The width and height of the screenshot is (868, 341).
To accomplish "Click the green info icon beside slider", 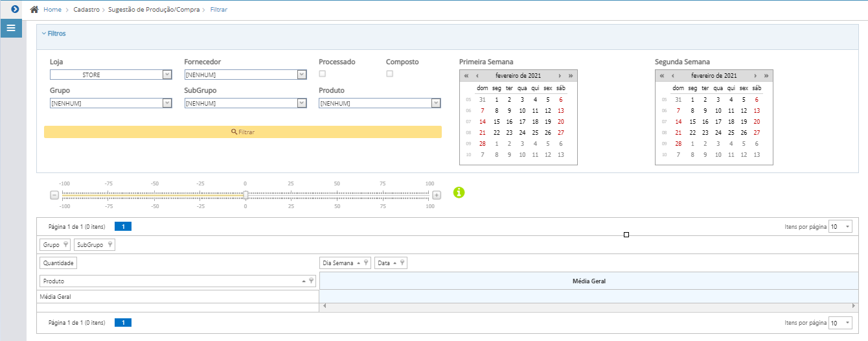I will (459, 192).
